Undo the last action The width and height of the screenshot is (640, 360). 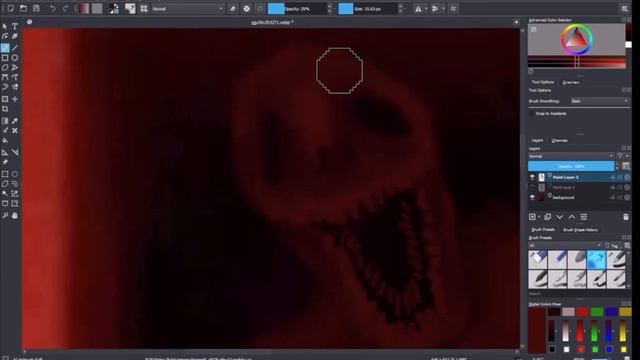53,9
